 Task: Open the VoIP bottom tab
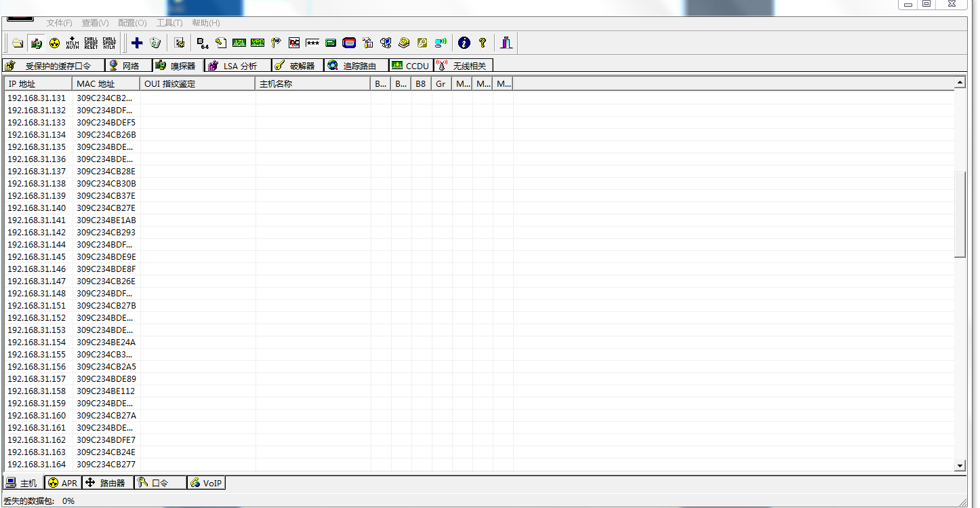pos(206,483)
